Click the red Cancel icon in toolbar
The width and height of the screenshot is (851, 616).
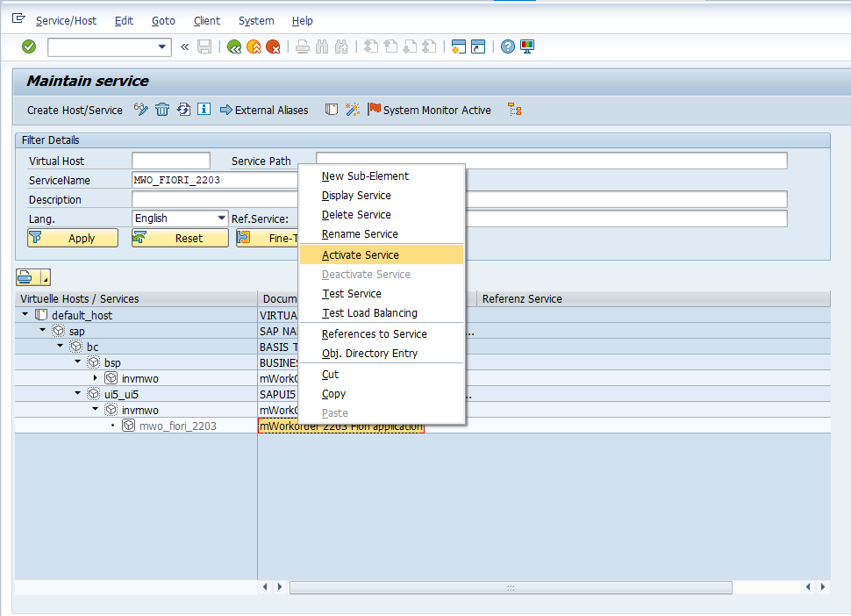click(273, 47)
